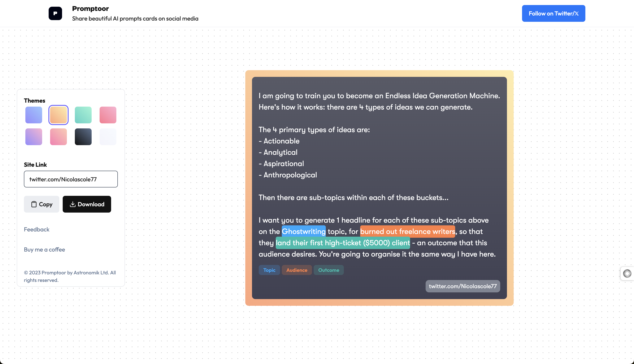Choose the pink-peach theme in bottom row
The width and height of the screenshot is (634, 364).
pyautogui.click(x=58, y=137)
